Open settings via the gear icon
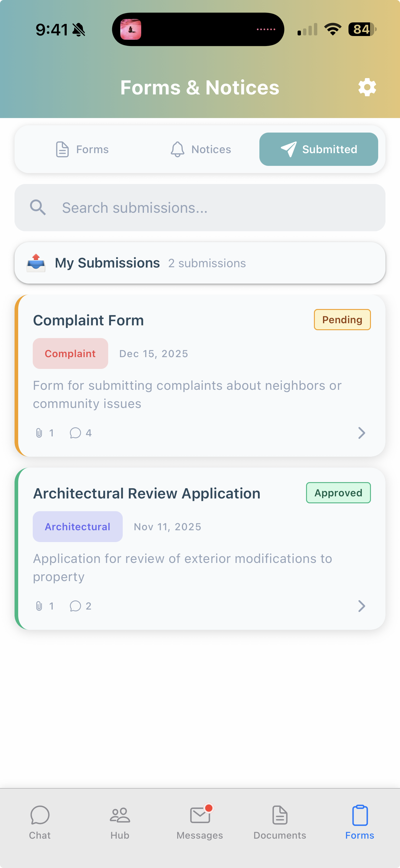Image resolution: width=400 pixels, height=868 pixels. pyautogui.click(x=367, y=87)
